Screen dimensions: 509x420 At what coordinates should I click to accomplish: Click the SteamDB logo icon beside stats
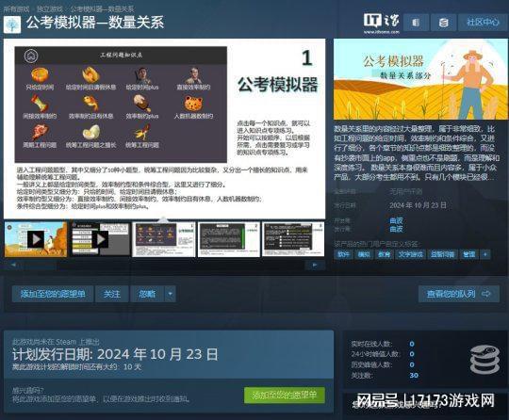point(485,360)
